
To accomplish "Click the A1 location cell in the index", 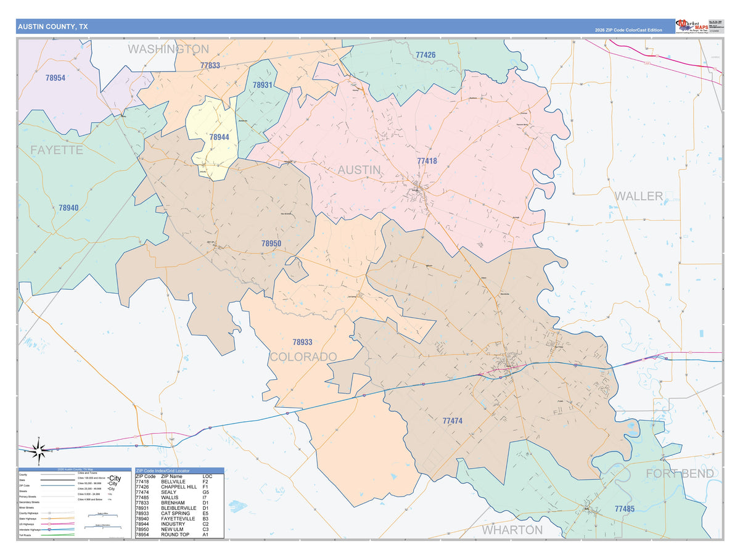I will tap(205, 535).
